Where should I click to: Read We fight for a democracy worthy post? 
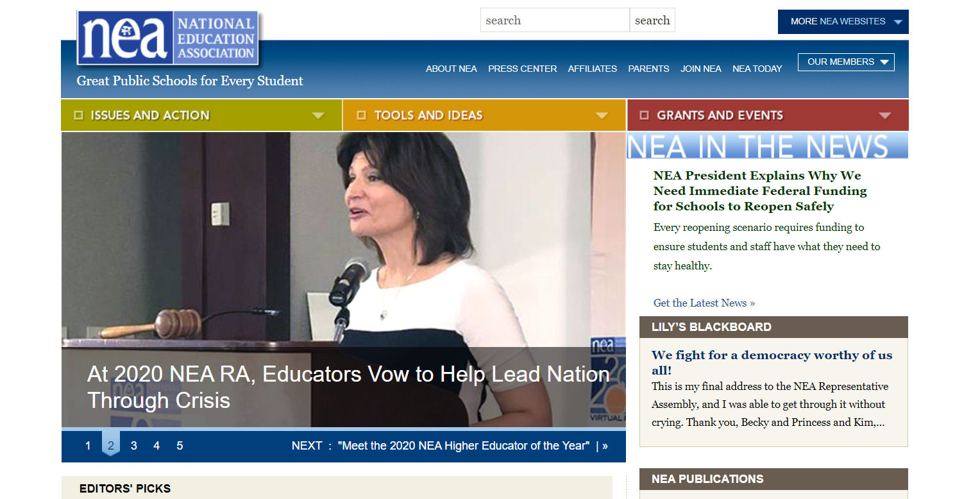pyautogui.click(x=772, y=362)
